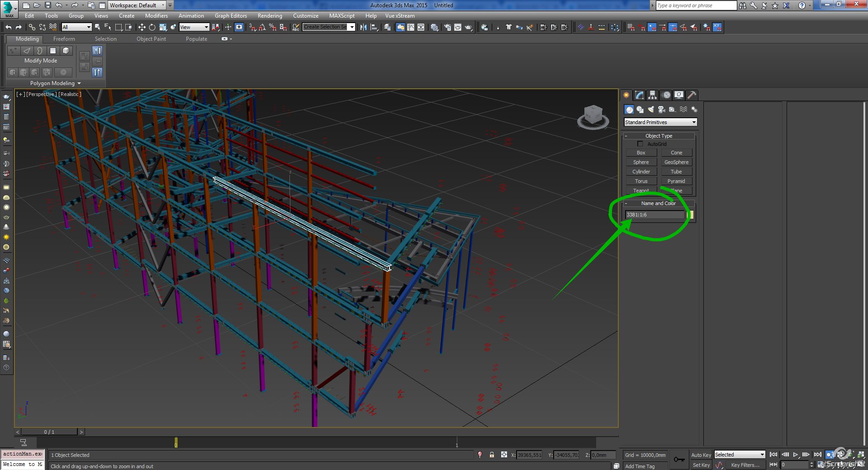
Task: Click the Select Object arrow tool
Action: (97, 27)
